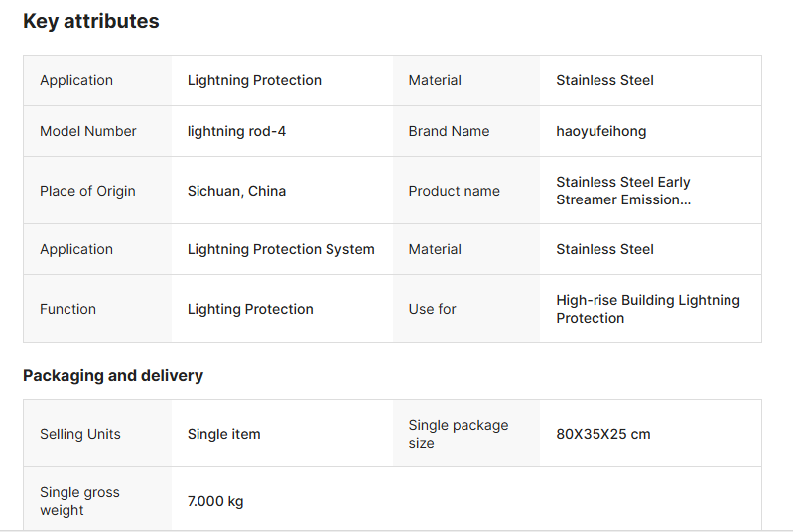The width and height of the screenshot is (793, 532).
Task: Click the 7.000 kg weight value
Action: click(x=215, y=501)
